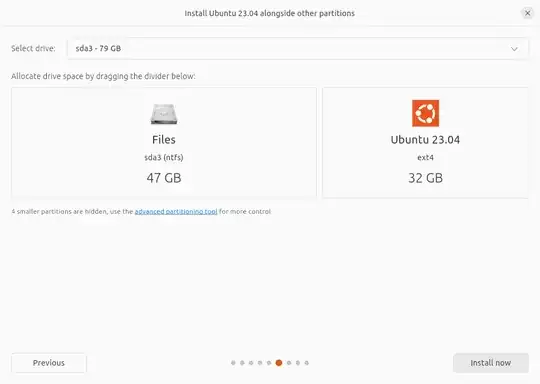Go back with the Previous button
The height and width of the screenshot is (384, 540).
[49, 363]
